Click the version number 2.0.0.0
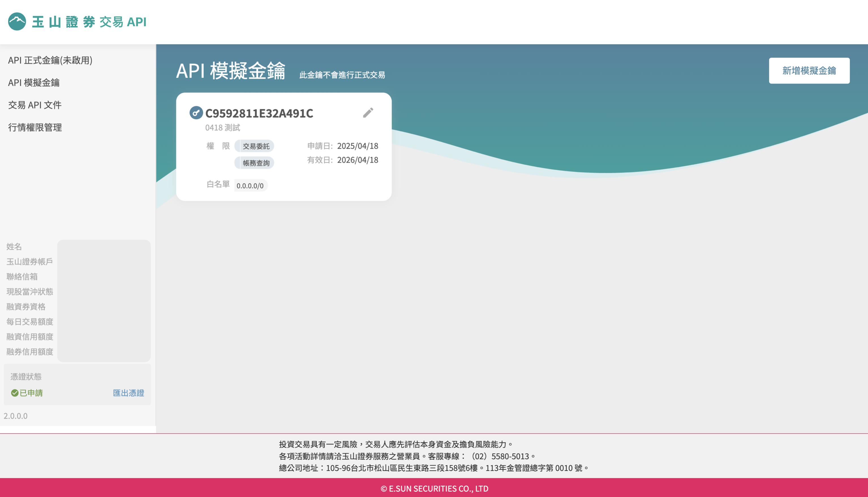Screen dimensions: 868x497 click(16, 416)
